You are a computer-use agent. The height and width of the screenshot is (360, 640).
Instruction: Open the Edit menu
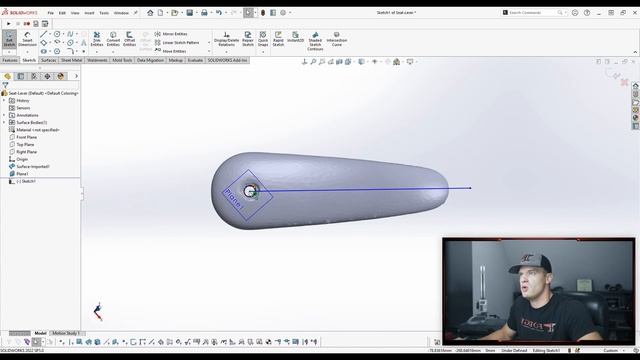[62, 13]
